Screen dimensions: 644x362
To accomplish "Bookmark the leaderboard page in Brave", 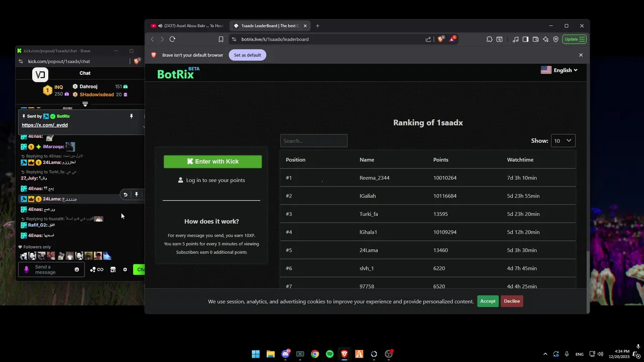I will click(x=221, y=39).
